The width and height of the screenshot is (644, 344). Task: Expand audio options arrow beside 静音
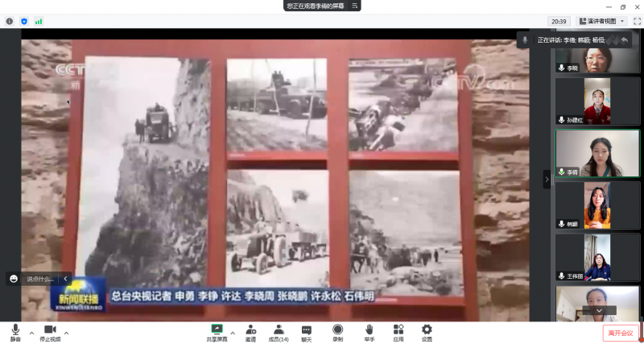[31, 332]
